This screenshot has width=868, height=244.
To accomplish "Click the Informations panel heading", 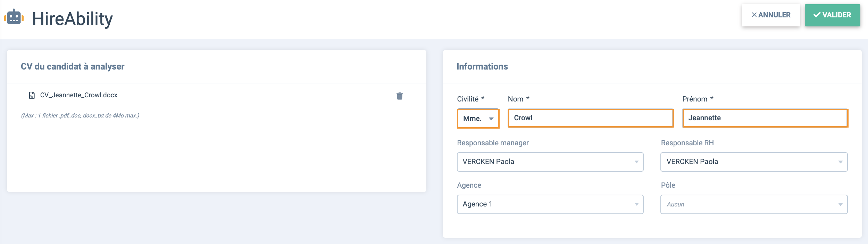I will point(482,67).
